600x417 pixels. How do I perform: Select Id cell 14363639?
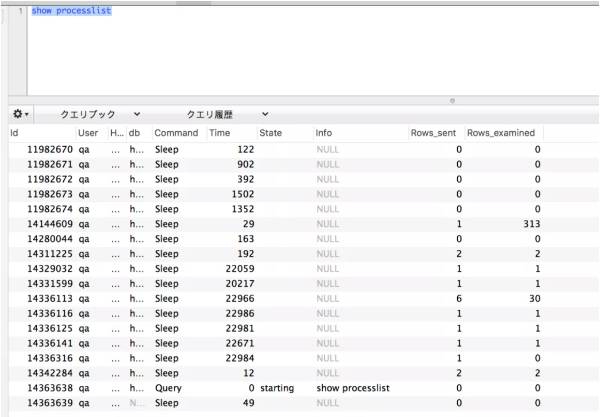[x=50, y=403]
